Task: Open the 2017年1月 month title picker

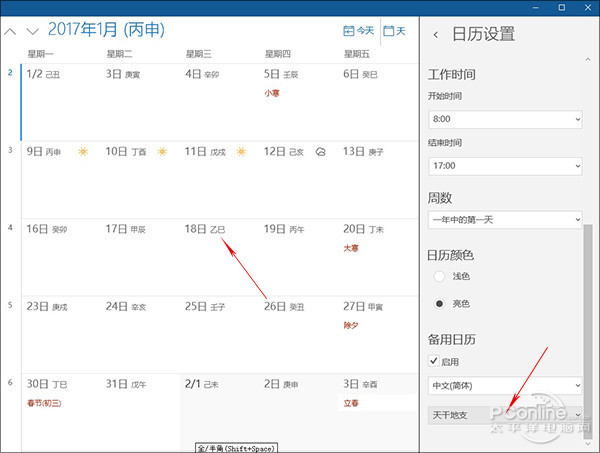Action: [x=106, y=30]
